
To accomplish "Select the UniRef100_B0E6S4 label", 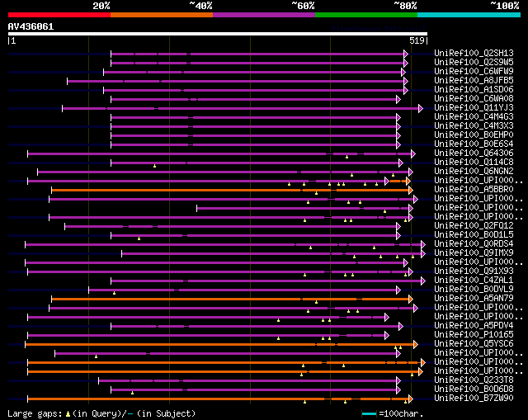I will point(474,144).
